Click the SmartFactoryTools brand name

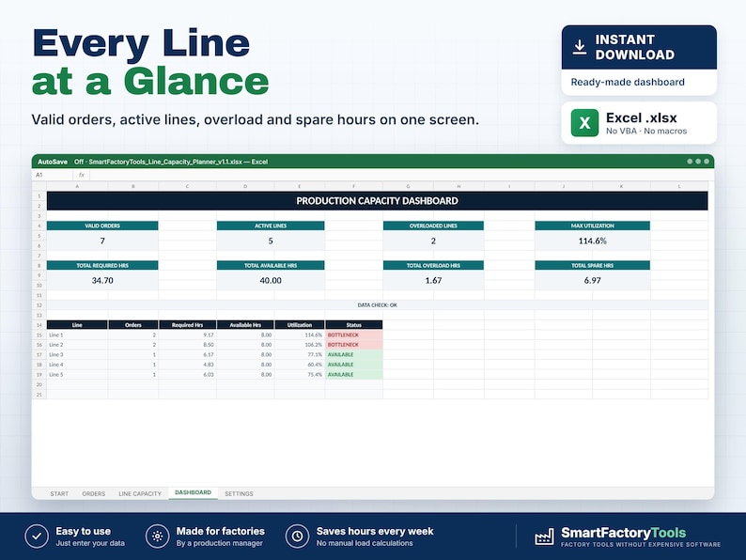[623, 533]
